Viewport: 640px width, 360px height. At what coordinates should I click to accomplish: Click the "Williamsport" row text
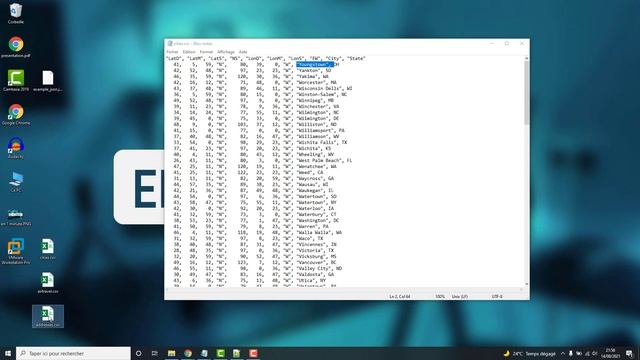316,131
